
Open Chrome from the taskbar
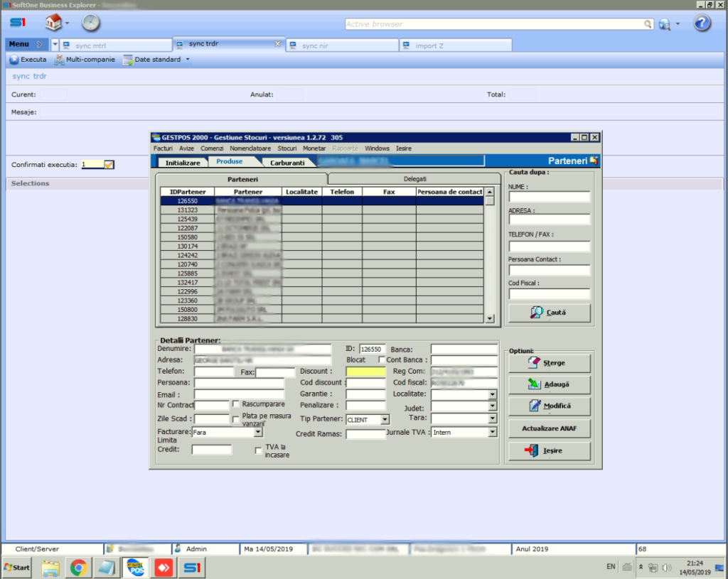pyautogui.click(x=78, y=568)
